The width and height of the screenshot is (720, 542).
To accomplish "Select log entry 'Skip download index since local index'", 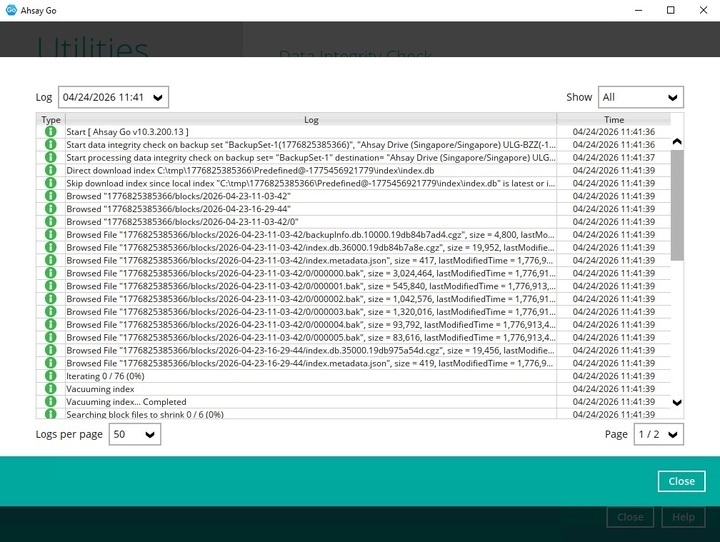I will pos(311,183).
